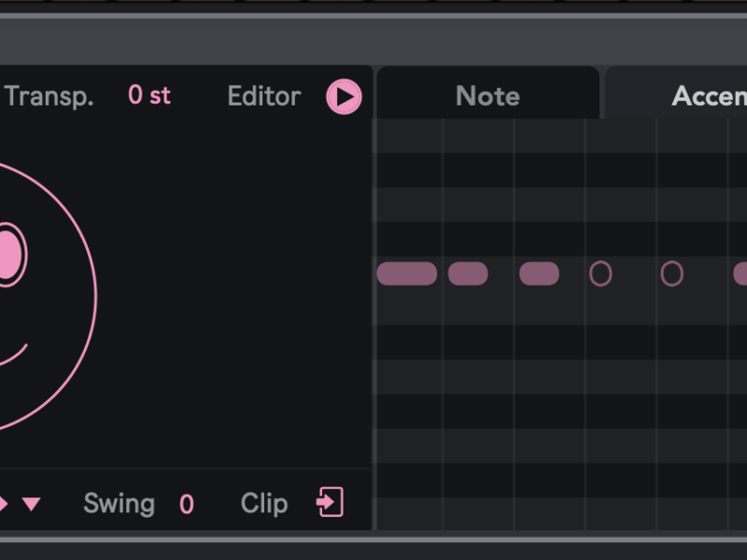The width and height of the screenshot is (747, 560).
Task: Enable the second empty circle step
Action: coord(671,273)
